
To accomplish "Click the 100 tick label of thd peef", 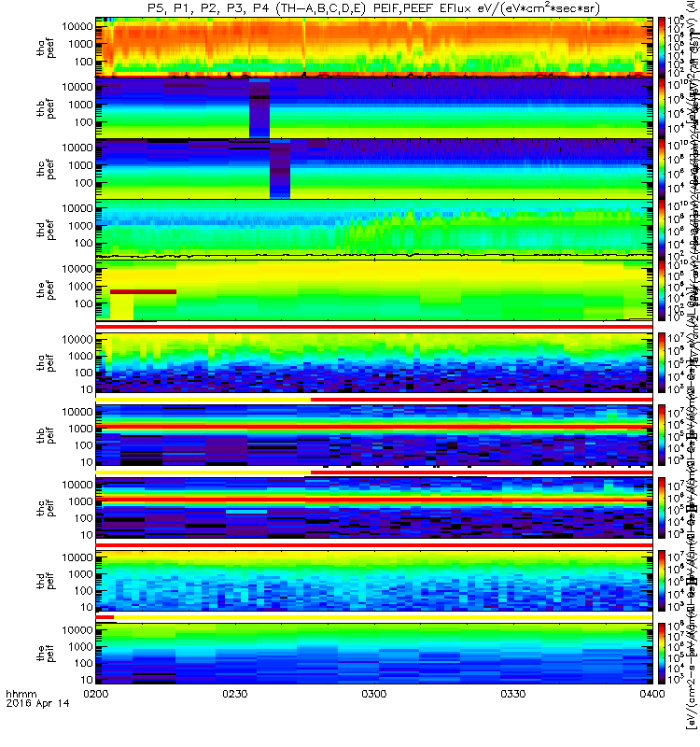I will point(83,244).
